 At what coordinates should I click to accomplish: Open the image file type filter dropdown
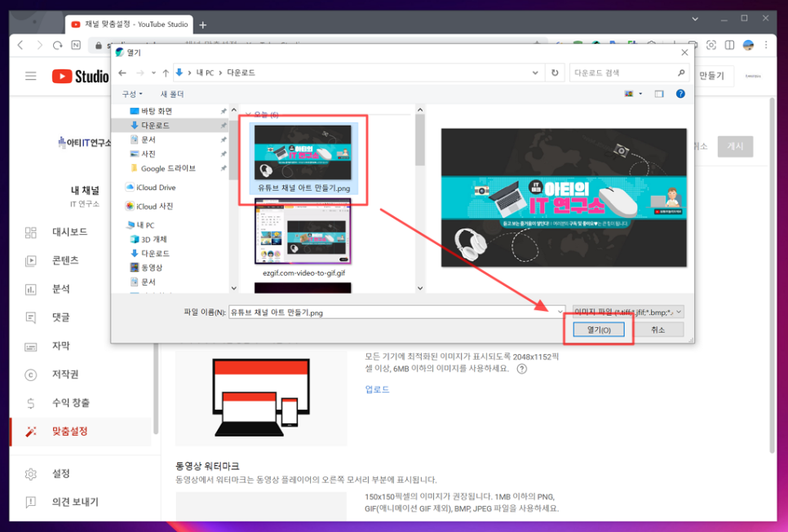[628, 313]
